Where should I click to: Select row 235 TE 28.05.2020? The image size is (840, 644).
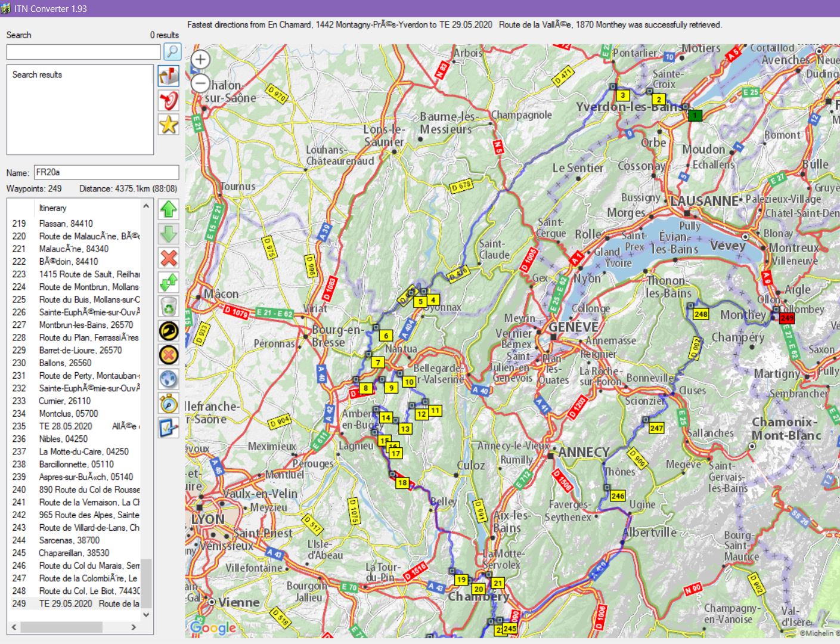click(x=74, y=426)
